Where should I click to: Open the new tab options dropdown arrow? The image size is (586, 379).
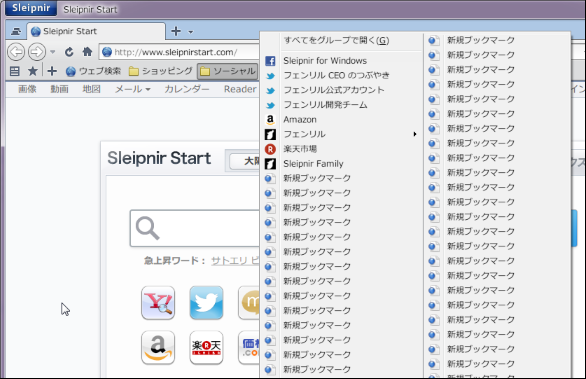191,32
